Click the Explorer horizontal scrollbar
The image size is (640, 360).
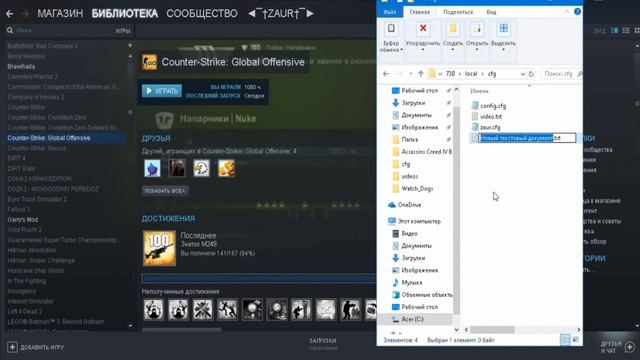(493, 329)
